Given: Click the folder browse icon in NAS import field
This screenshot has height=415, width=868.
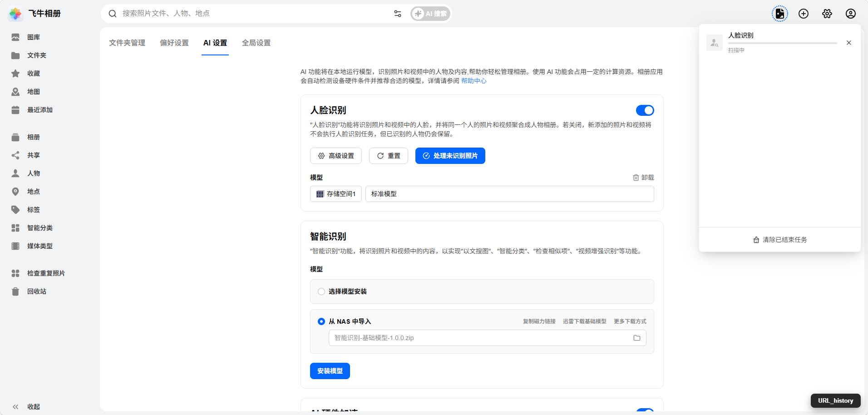Looking at the screenshot, I should click(x=636, y=338).
